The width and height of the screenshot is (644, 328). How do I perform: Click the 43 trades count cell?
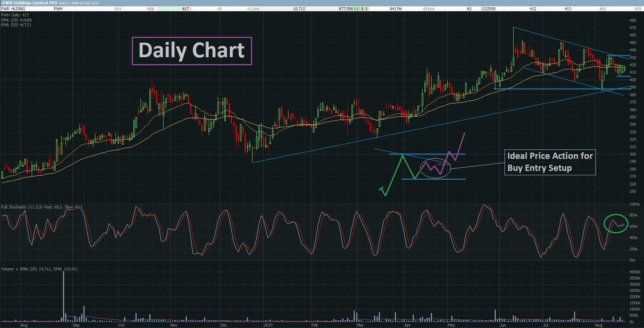click(469, 9)
